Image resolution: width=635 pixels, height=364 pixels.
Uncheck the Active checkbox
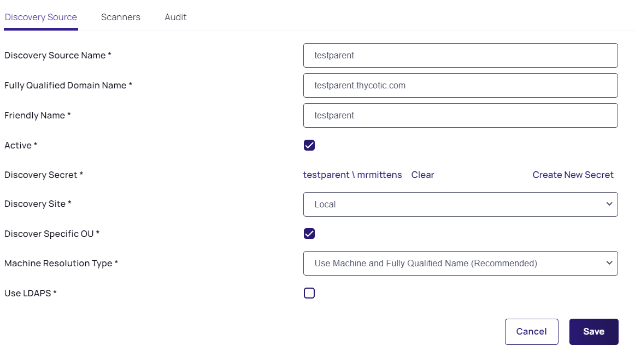click(309, 145)
